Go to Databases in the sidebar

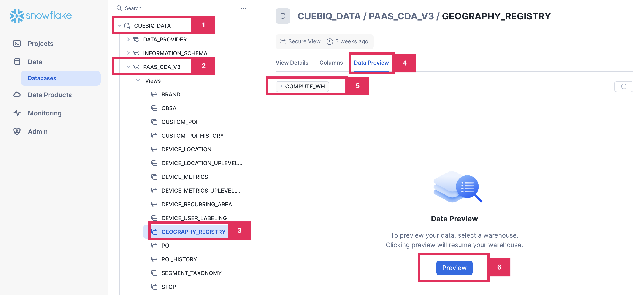[42, 78]
